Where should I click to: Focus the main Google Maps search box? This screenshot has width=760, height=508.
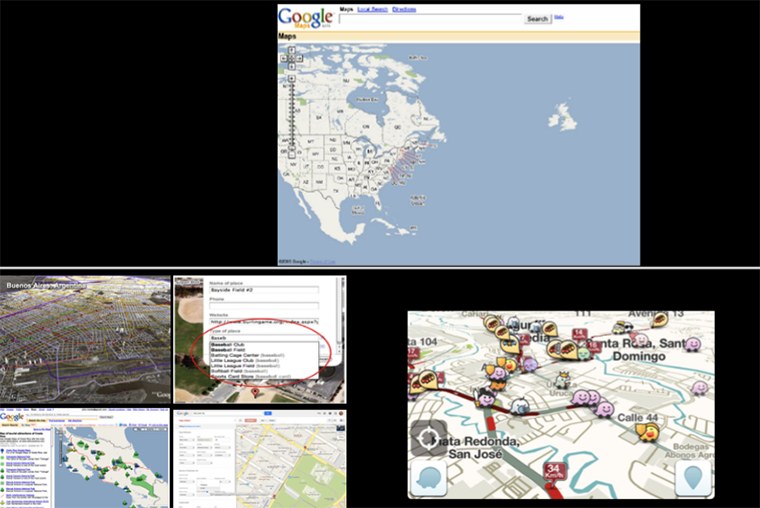pyautogui.click(x=430, y=19)
